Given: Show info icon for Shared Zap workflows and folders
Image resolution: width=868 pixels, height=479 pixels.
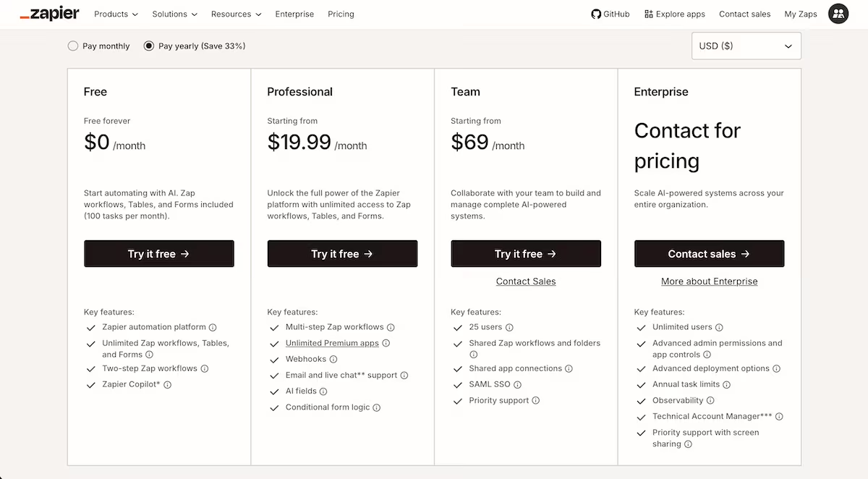Looking at the screenshot, I should pyautogui.click(x=474, y=355).
